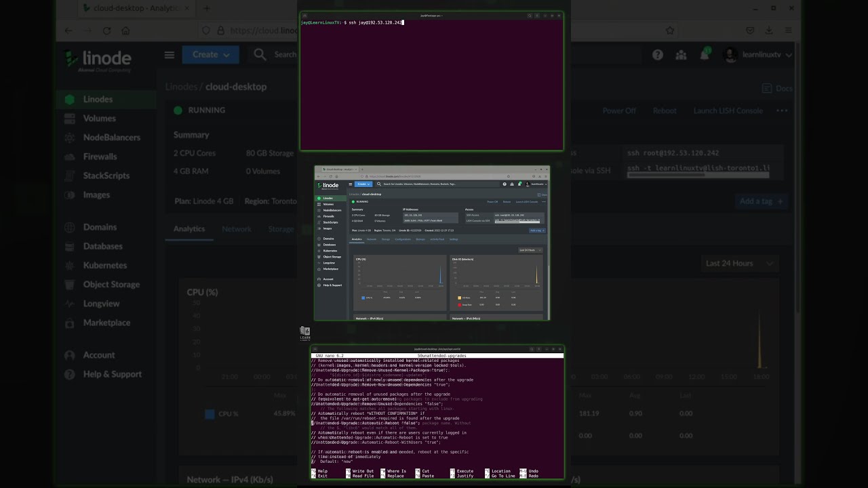
Task: Open the Pocket icon in background browser toolbar
Action: coord(750,30)
